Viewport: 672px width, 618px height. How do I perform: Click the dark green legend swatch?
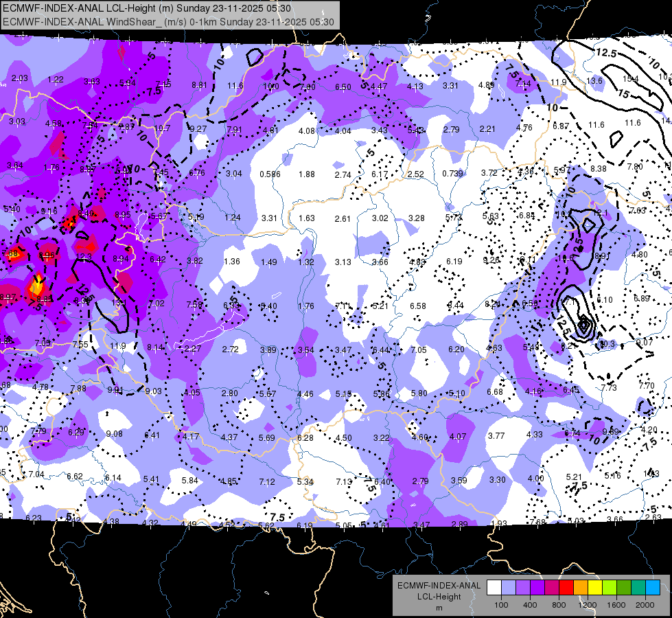pos(624,588)
